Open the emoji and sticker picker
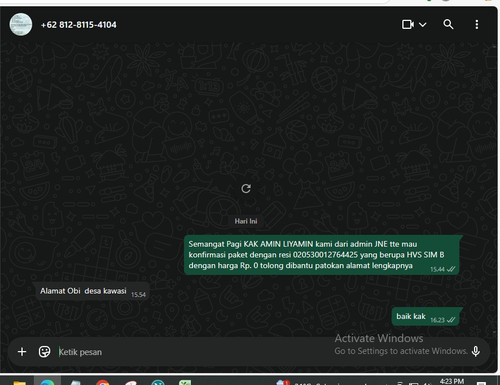 44,352
